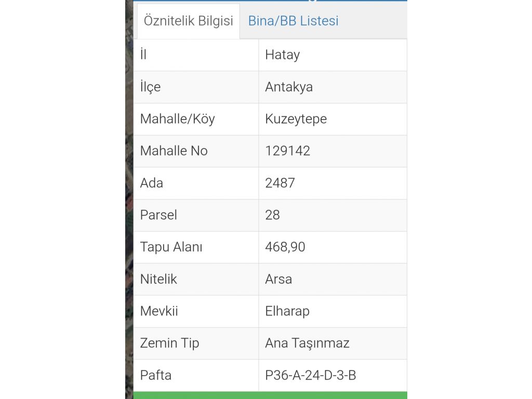Select the Öznitelik Bilgisi tab
Screen dimensions: 532x399
[188, 21]
